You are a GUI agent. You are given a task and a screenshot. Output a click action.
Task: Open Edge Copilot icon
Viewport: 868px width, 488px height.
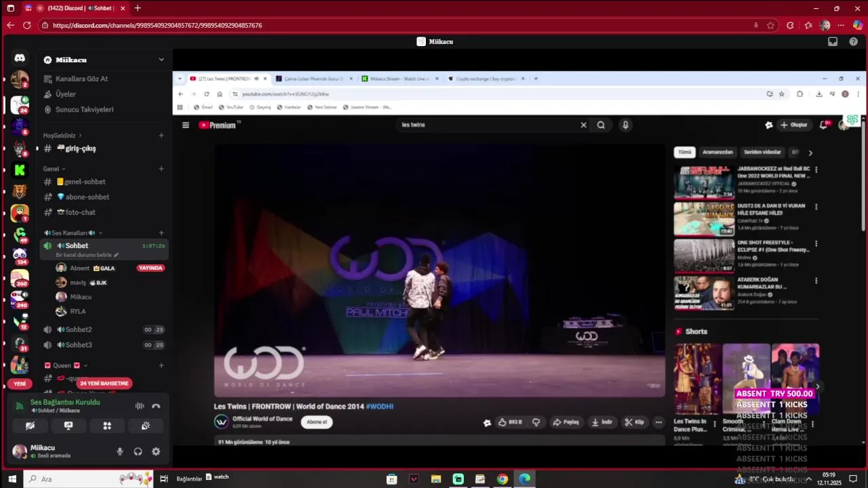click(x=858, y=25)
